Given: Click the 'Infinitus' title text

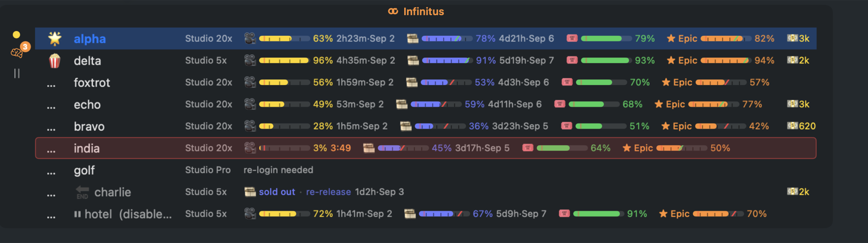Looking at the screenshot, I should pyautogui.click(x=424, y=11).
